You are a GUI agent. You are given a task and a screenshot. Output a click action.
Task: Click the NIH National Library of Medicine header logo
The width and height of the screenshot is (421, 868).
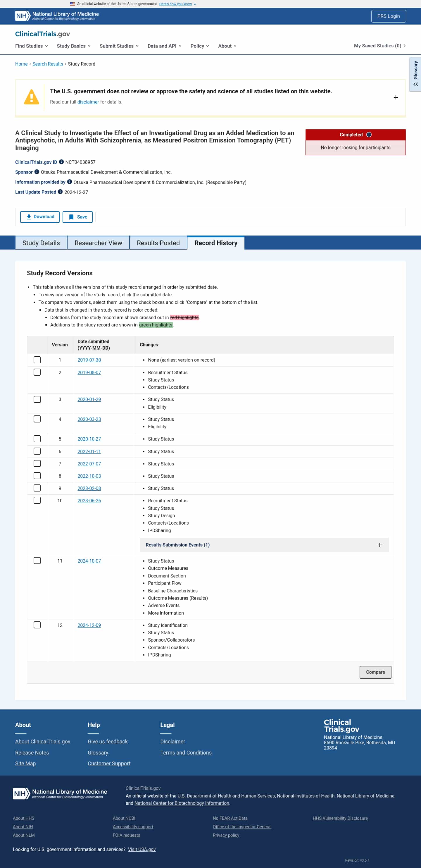pos(57,16)
